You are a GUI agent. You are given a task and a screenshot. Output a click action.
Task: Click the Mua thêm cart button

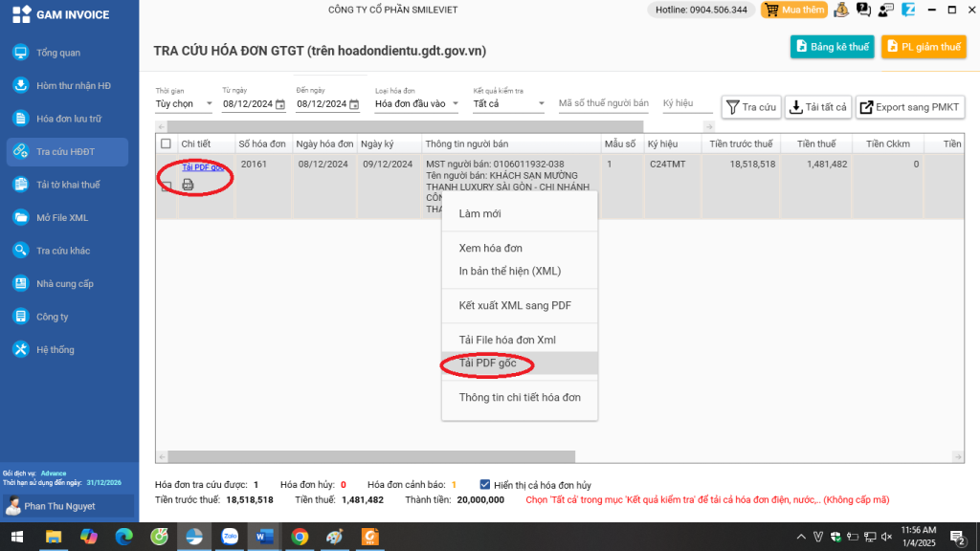[x=794, y=10]
